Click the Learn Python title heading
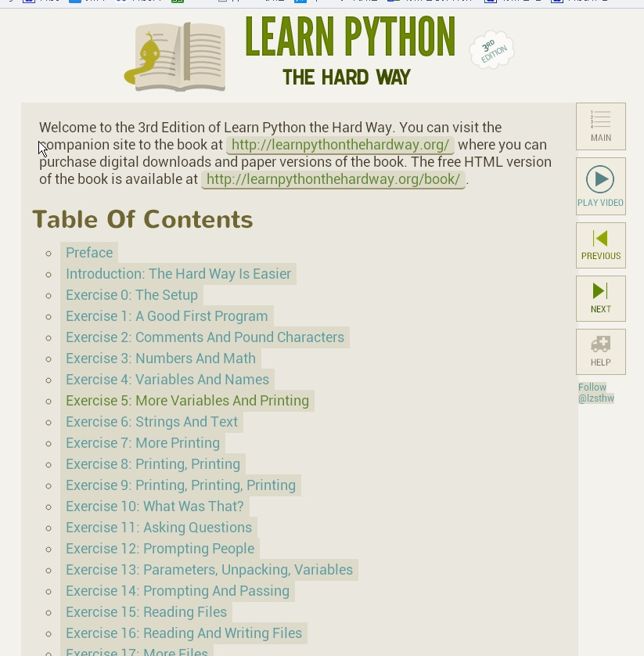Screen dimensions: 644x656 (350, 37)
